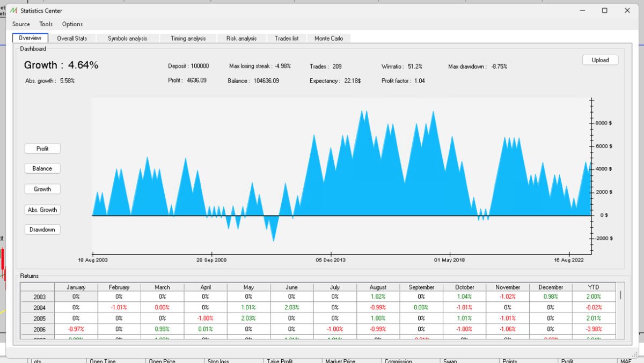Switch to the Overall Stats tab
The height and width of the screenshot is (363, 644).
coord(72,39)
